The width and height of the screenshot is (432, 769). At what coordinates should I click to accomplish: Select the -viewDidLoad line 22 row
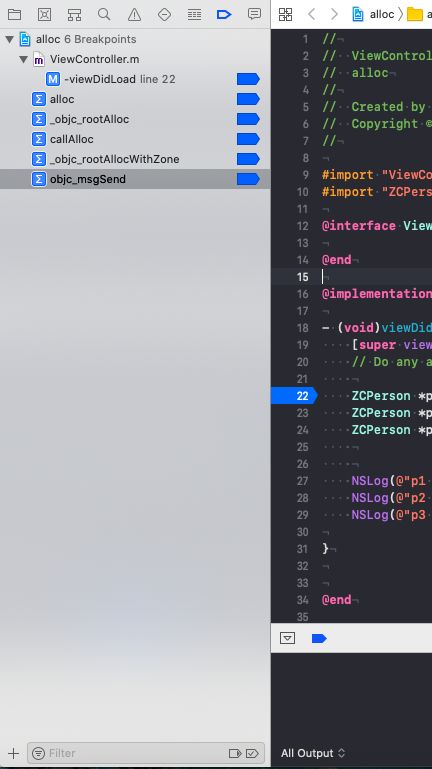(x=135, y=79)
